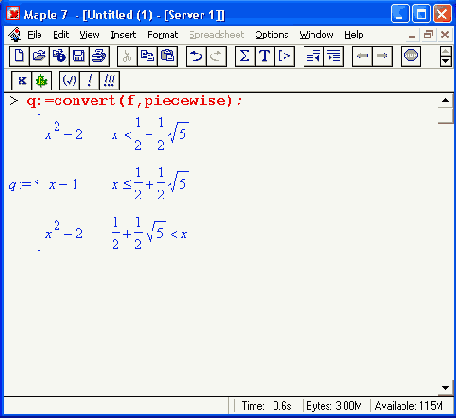Click the New worksheet icon
456x418 pixels.
[x=19, y=56]
